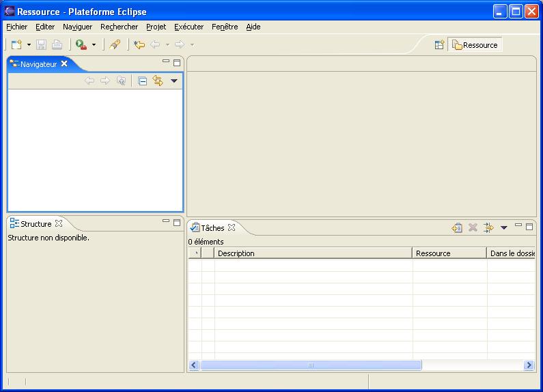The width and height of the screenshot is (543, 392).
Task: Open the Fichier menu
Action: (17, 27)
